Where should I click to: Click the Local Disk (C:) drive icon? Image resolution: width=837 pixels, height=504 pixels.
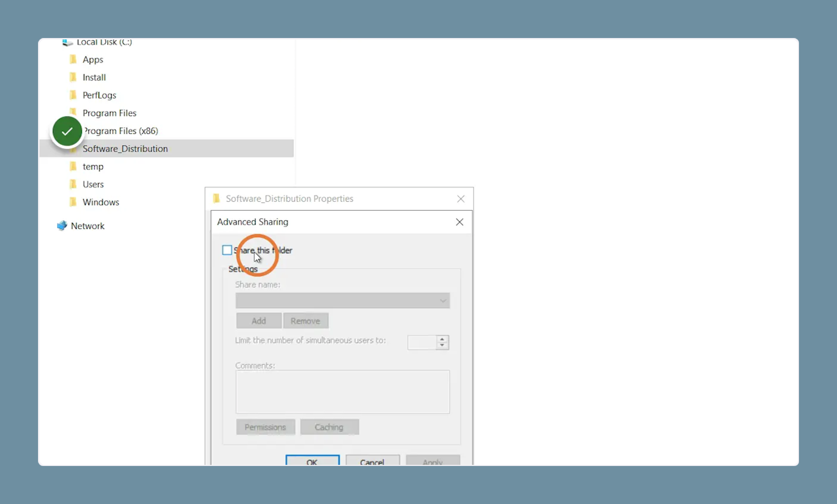[x=67, y=43]
